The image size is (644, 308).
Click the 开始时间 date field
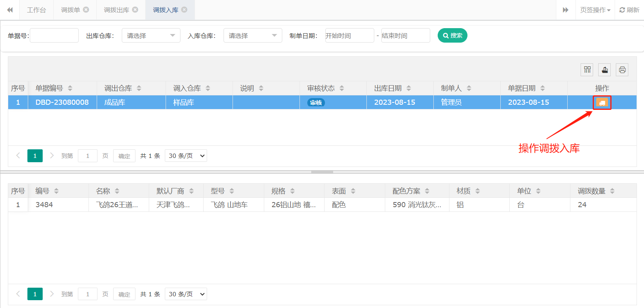349,36
